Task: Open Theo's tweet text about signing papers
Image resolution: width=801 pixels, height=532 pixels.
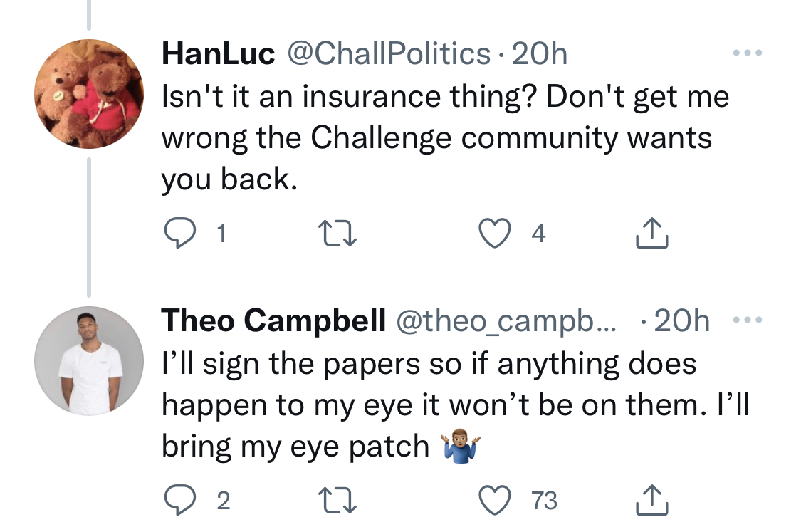Action: pos(455,405)
